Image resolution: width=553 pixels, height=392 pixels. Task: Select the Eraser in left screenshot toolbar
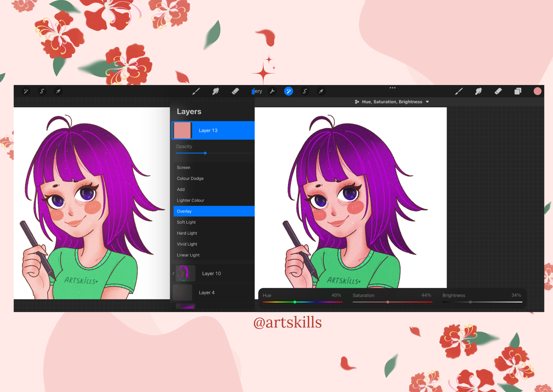point(235,91)
